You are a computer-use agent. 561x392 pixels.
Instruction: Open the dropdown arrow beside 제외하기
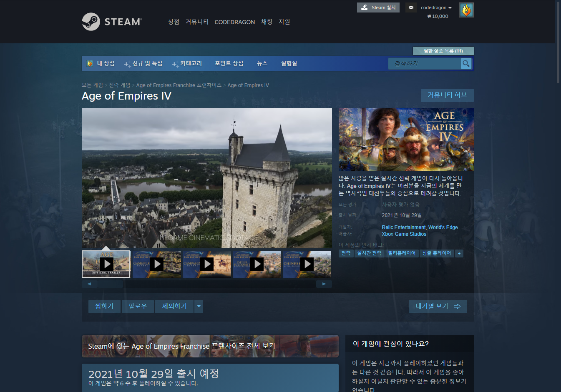(x=199, y=306)
